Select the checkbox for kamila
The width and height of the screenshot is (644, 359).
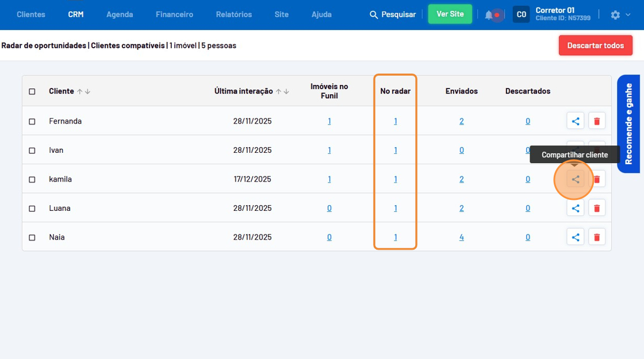click(32, 179)
